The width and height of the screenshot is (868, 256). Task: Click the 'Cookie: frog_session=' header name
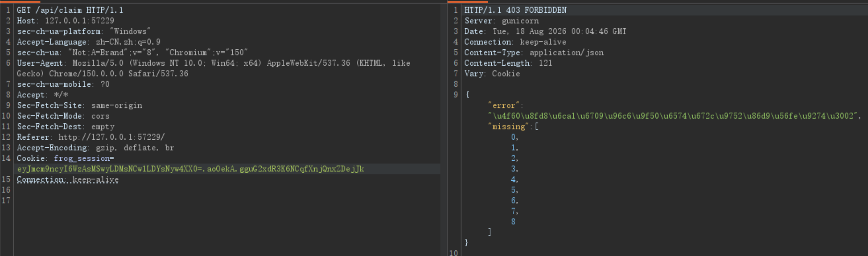[x=65, y=158]
